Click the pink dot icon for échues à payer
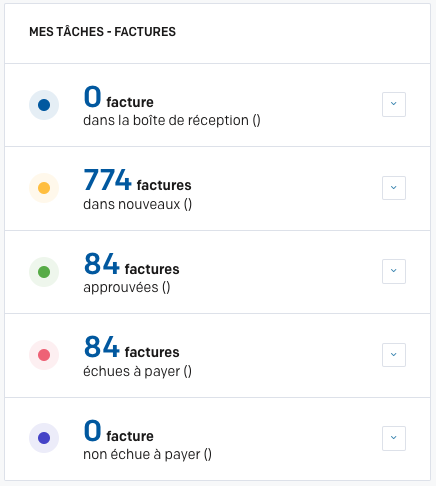The image size is (436, 486). [x=44, y=355]
